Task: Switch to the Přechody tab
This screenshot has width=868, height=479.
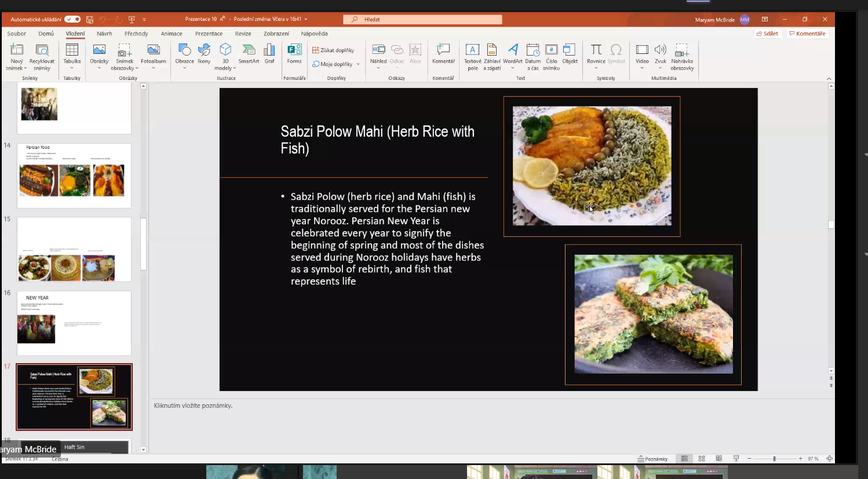Action: (136, 34)
